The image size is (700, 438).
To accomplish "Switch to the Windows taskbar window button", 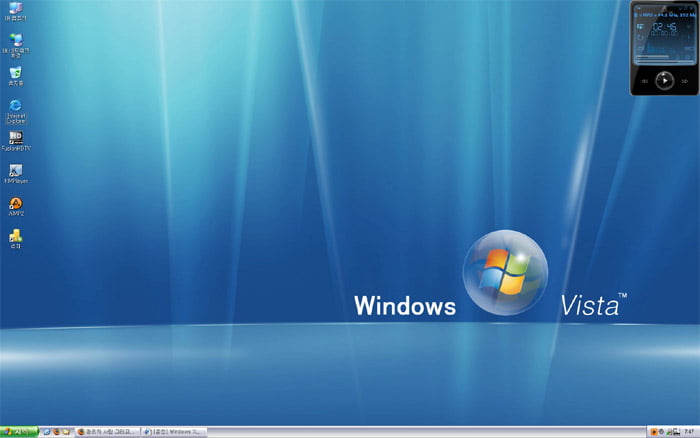I will [x=173, y=431].
